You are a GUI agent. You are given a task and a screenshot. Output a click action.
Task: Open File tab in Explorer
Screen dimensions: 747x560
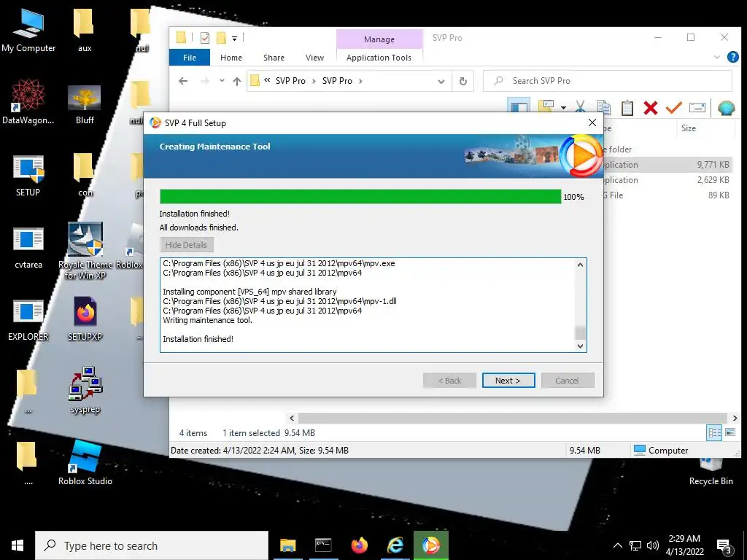tap(190, 57)
